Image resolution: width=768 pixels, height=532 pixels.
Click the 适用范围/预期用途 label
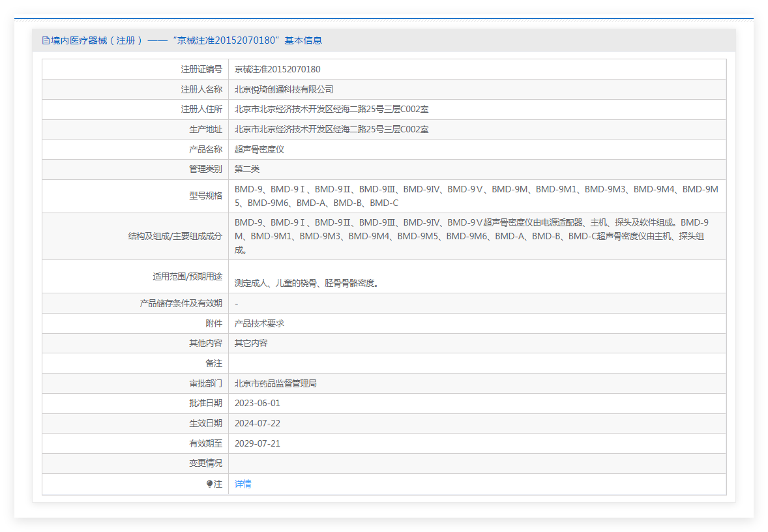tap(187, 277)
